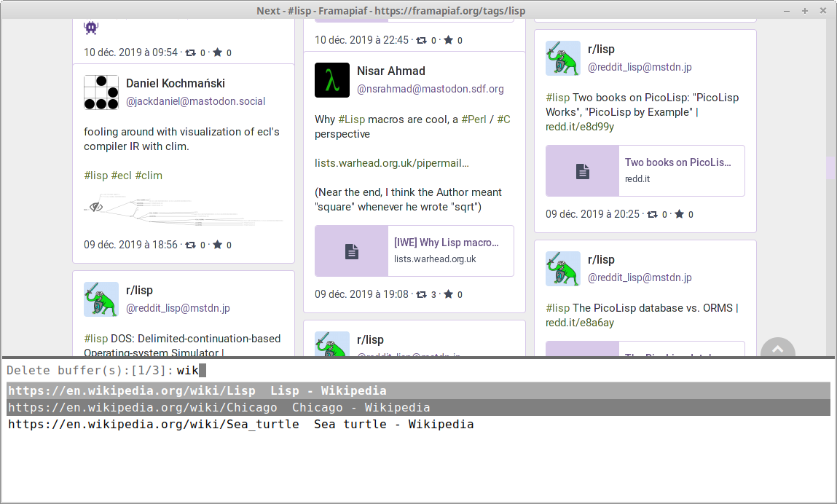Click boost icon on 10 déc. 22:45 post
The image size is (837, 504).
pos(421,40)
